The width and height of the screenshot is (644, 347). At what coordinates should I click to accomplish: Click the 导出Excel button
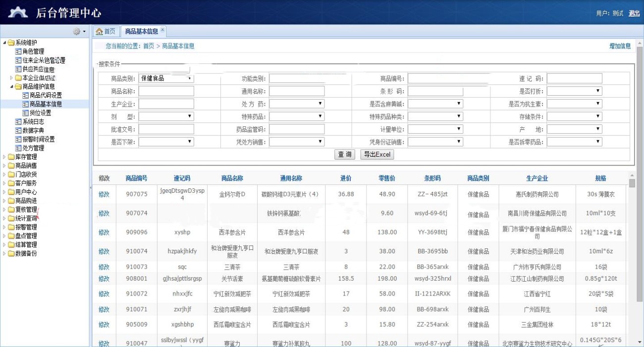click(x=377, y=154)
